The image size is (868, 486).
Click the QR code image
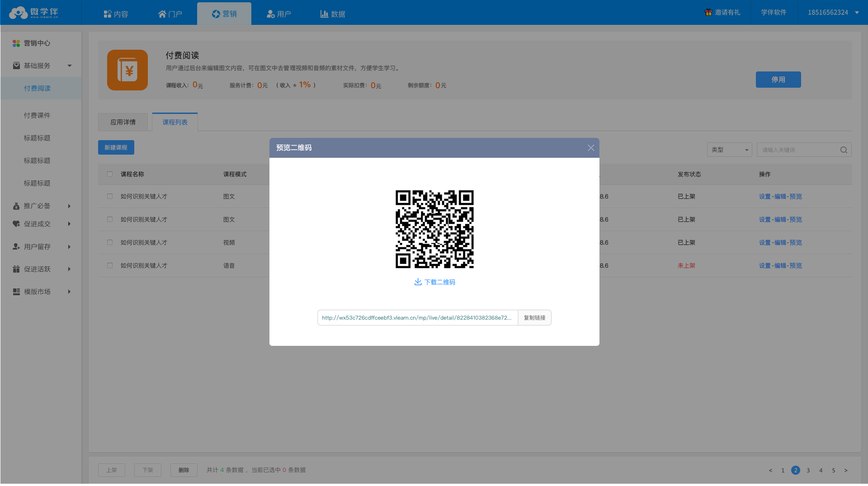(434, 229)
